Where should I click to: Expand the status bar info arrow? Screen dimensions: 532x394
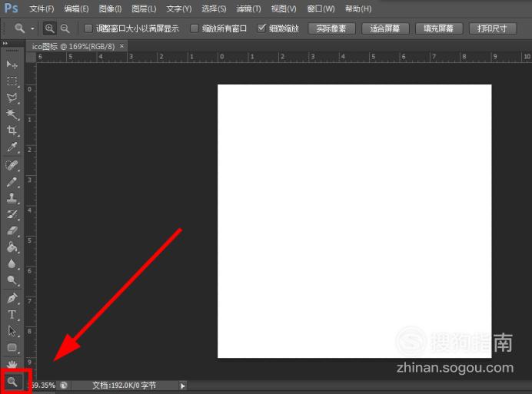[182, 386]
